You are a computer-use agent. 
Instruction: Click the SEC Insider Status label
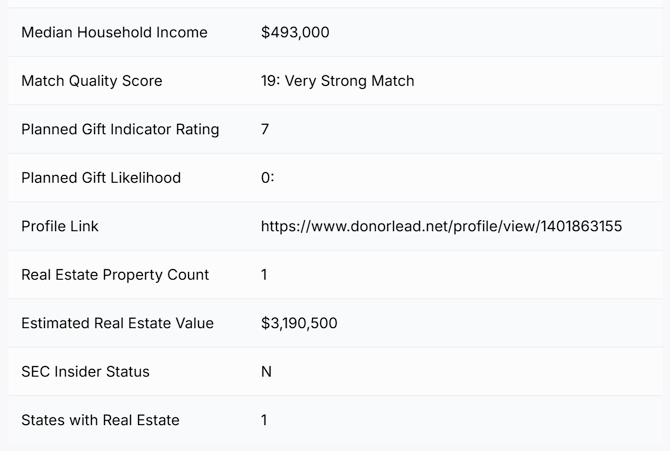click(85, 372)
